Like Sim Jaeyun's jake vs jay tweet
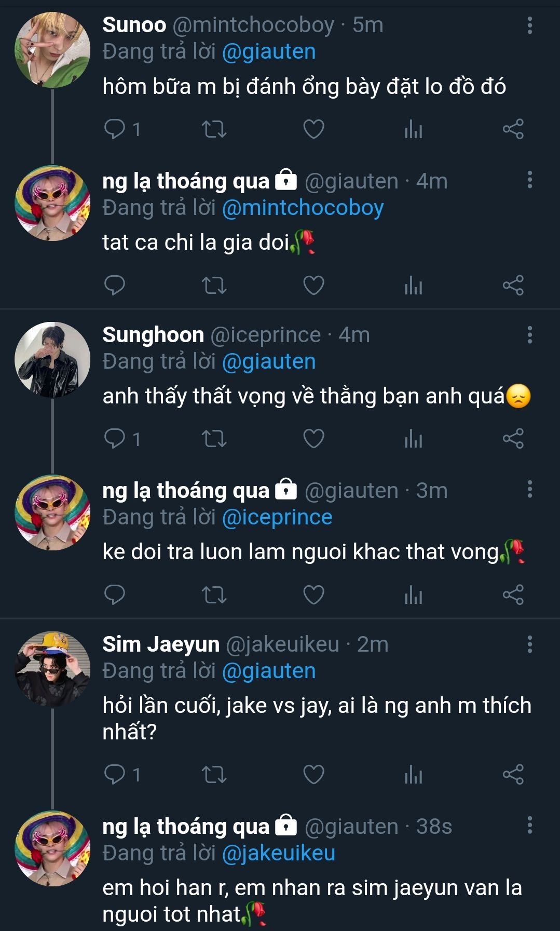This screenshot has width=560, height=931. (x=313, y=774)
